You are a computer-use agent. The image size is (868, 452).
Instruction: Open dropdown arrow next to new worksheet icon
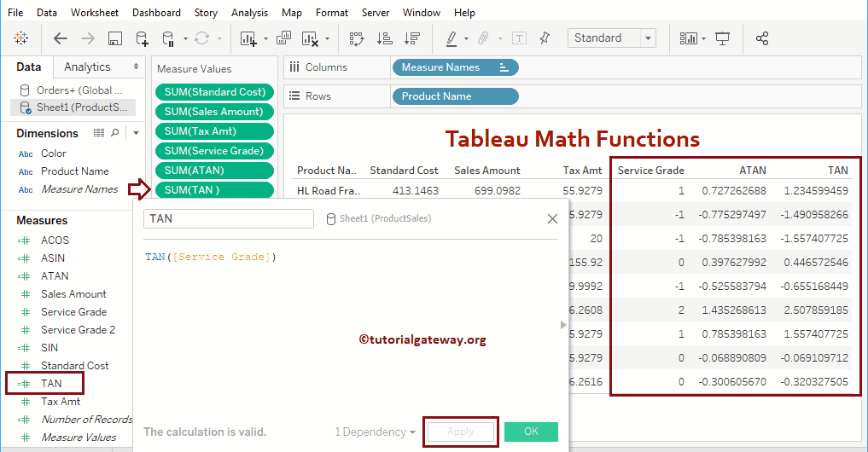click(265, 38)
